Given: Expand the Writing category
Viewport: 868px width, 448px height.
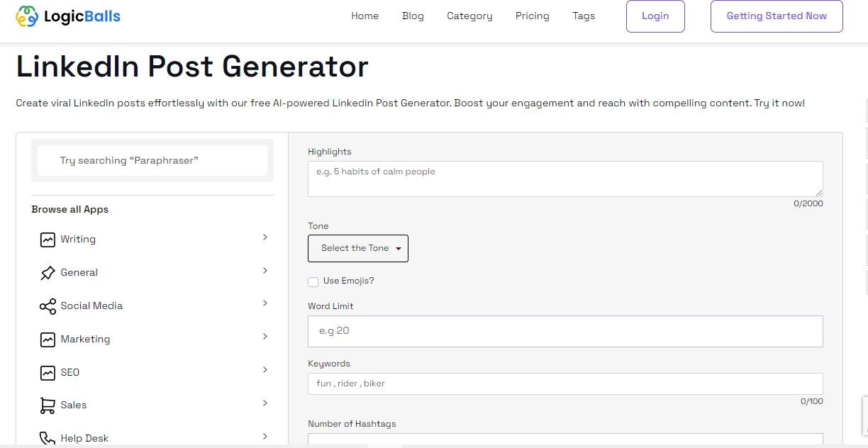Looking at the screenshot, I should coord(265,237).
